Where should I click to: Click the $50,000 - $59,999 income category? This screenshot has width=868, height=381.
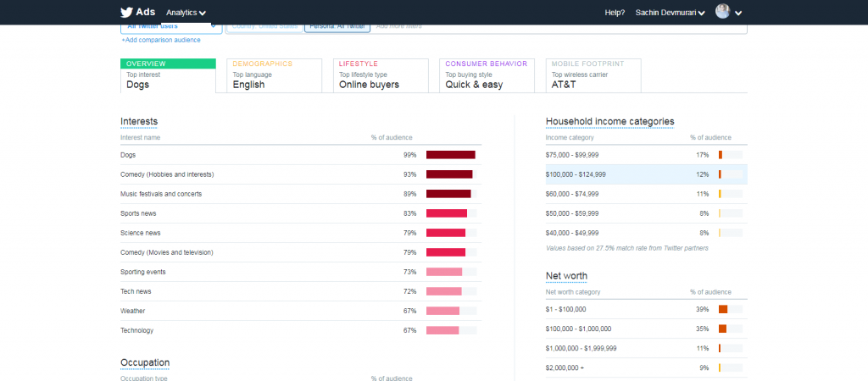(x=572, y=213)
